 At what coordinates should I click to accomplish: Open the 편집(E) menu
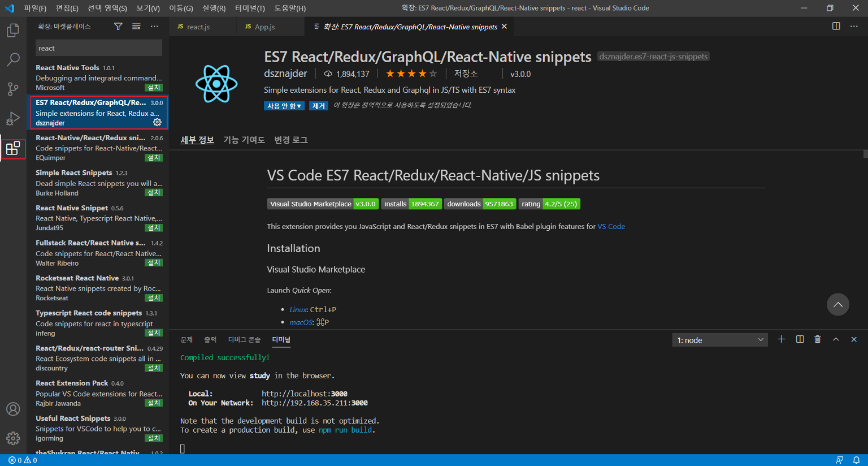[67, 8]
